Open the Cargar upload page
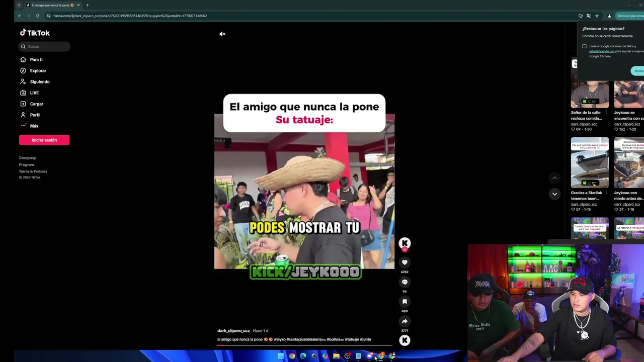 point(36,104)
